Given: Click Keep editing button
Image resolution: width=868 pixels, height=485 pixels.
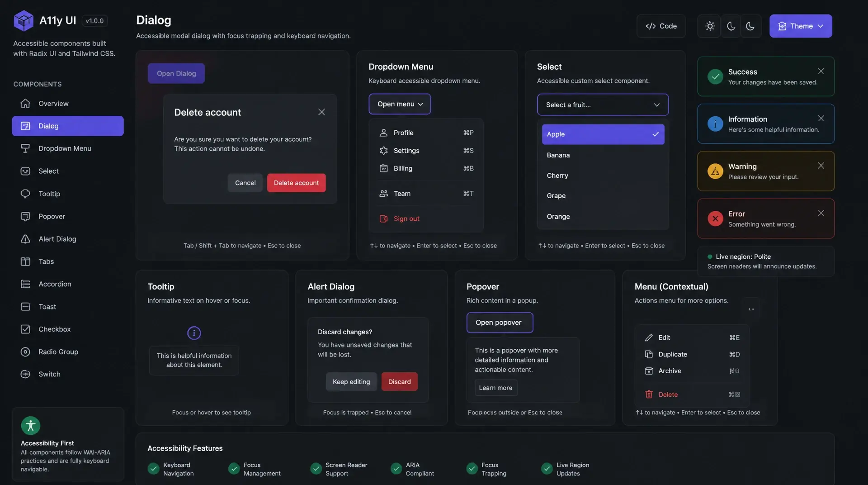Looking at the screenshot, I should pyautogui.click(x=351, y=382).
